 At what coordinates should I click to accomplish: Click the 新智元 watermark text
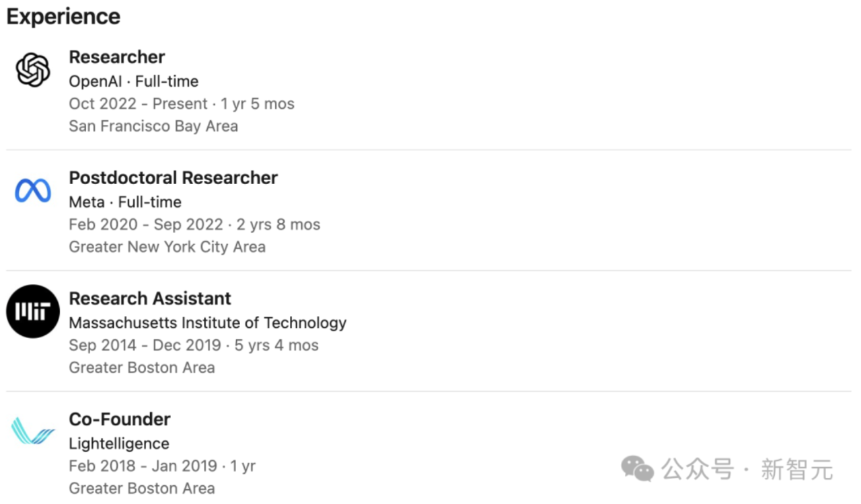796,469
